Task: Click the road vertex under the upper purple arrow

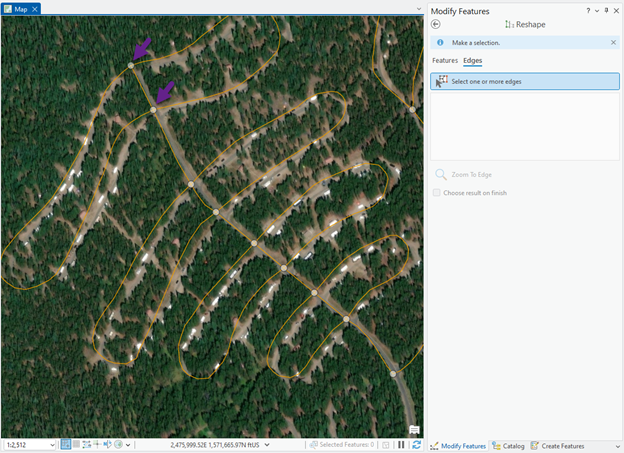Action: click(131, 65)
